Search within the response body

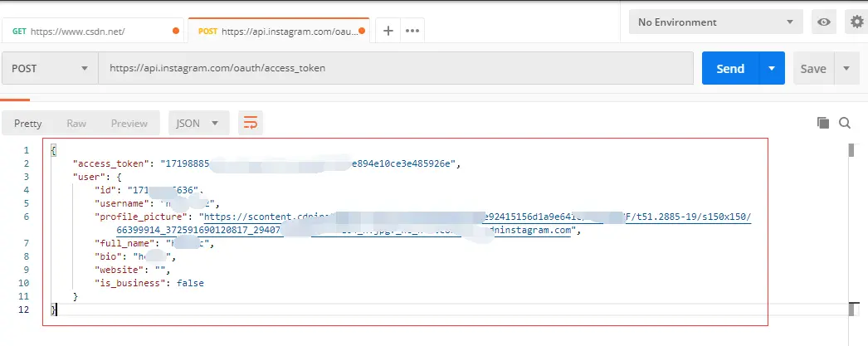click(x=845, y=123)
